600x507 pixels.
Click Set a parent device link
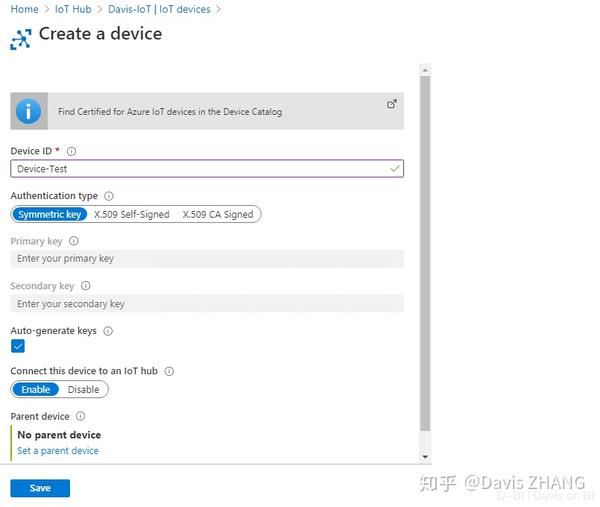[x=58, y=451]
